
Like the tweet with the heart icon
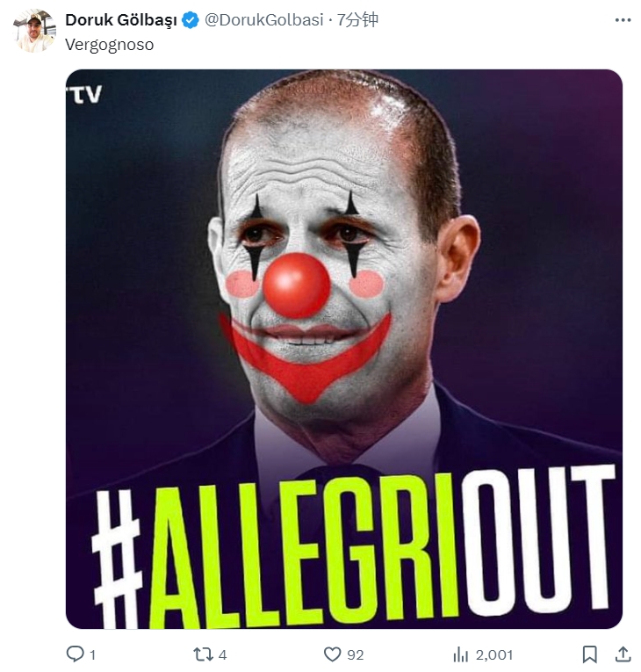(332, 654)
